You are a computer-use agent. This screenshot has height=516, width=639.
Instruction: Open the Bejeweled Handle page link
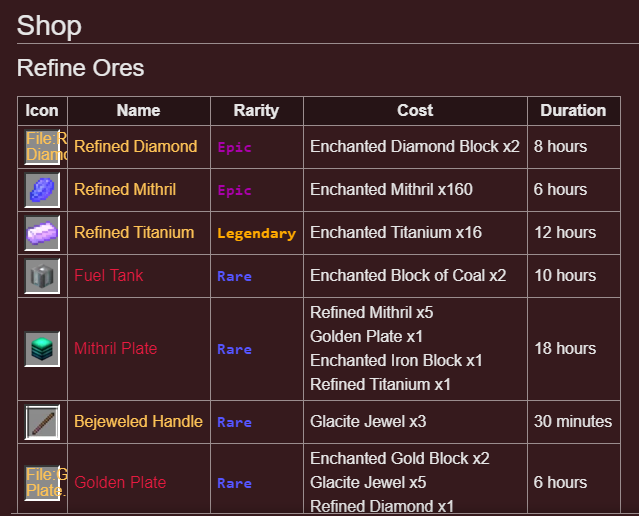pos(138,421)
